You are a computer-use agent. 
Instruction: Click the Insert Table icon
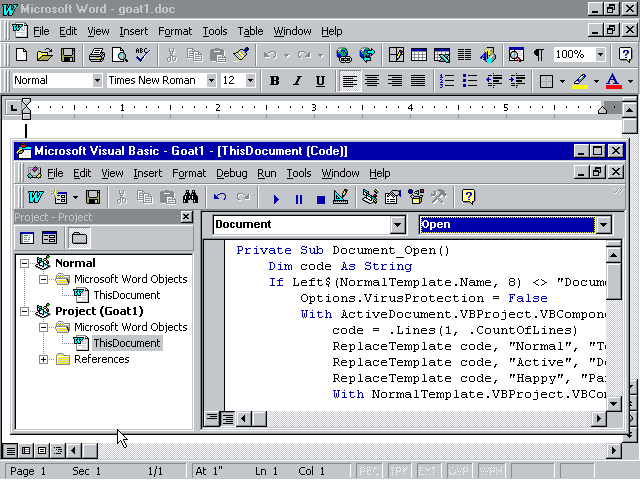tap(419, 54)
